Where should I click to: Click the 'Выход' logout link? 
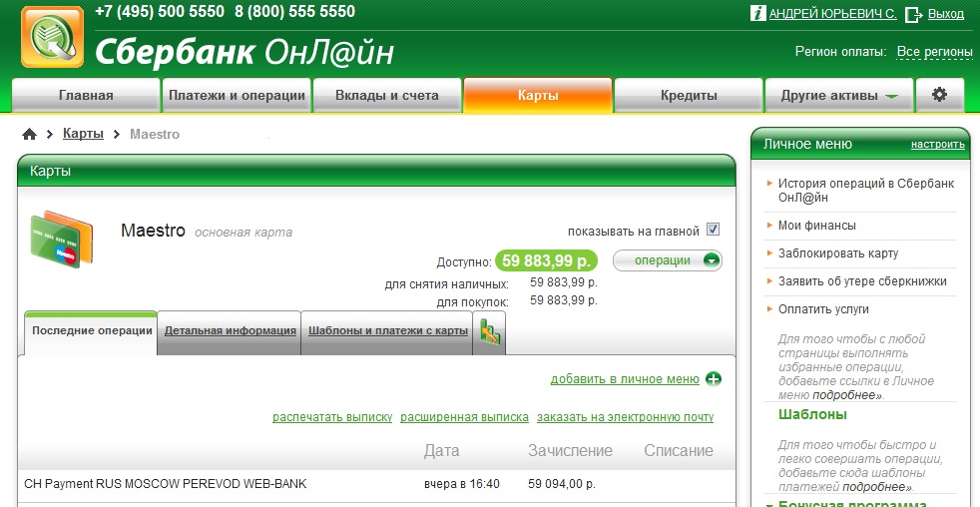[x=946, y=14]
